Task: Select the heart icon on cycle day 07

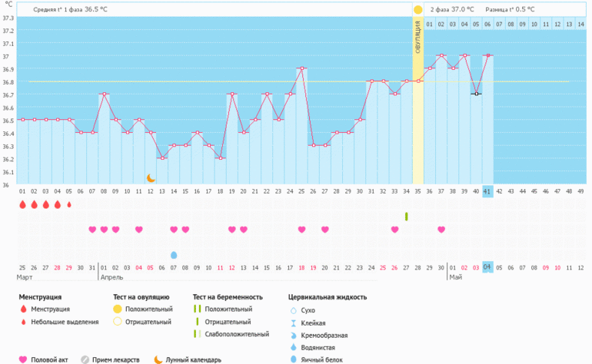Action: click(92, 230)
